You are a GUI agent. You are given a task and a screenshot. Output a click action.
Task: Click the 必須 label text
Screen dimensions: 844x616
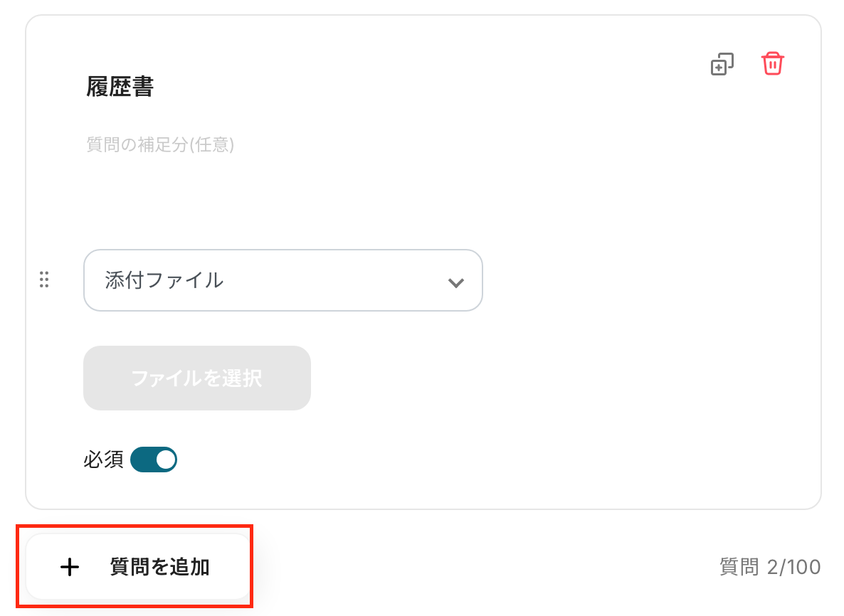pos(103,460)
